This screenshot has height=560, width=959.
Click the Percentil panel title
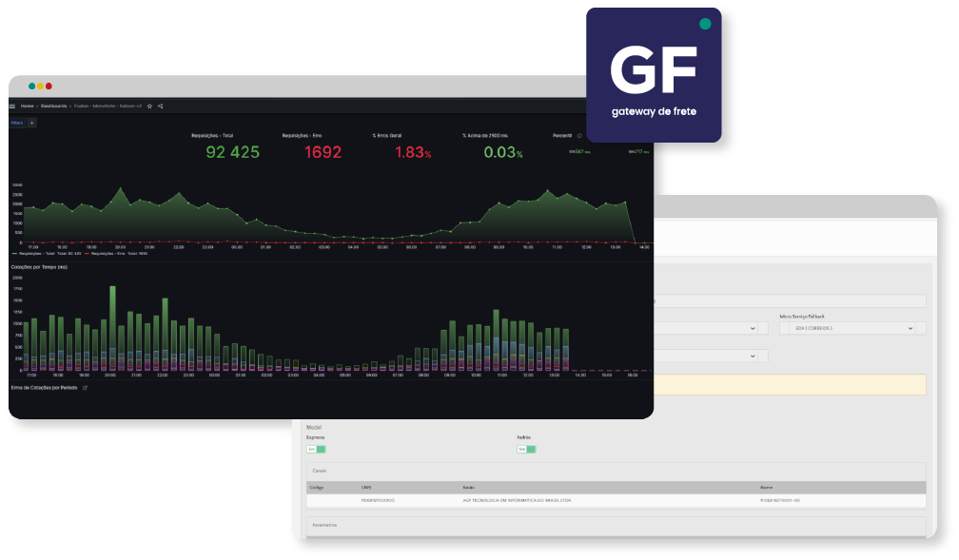(x=562, y=136)
